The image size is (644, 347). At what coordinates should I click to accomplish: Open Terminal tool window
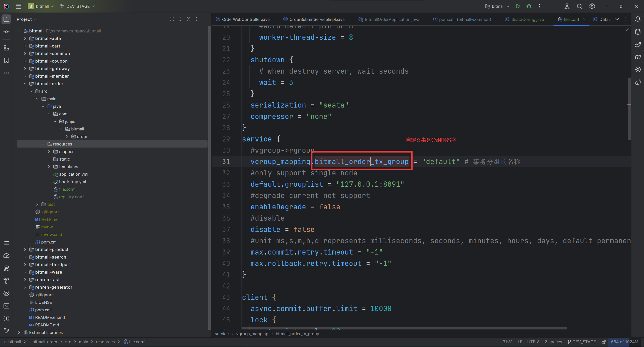pyautogui.click(x=7, y=306)
